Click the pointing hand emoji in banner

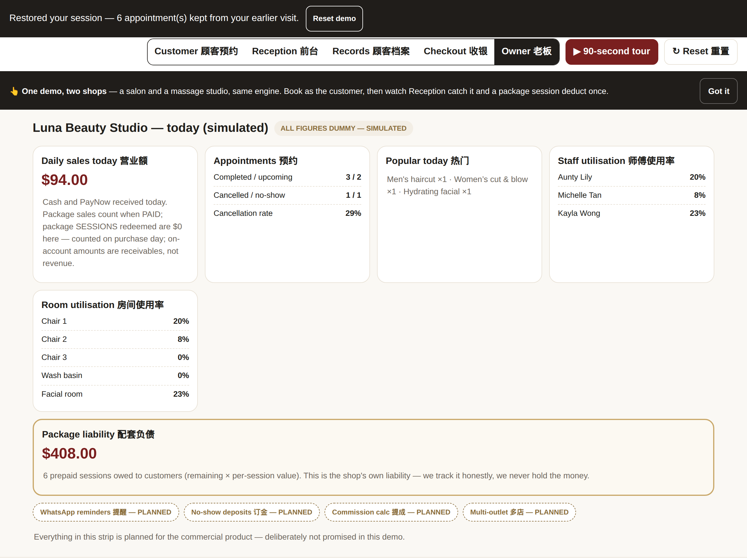point(14,91)
